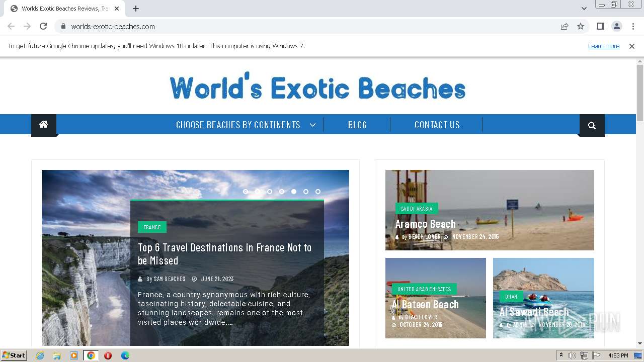Reload the page with the refresh icon
The height and width of the screenshot is (362, 644).
coord(43,26)
